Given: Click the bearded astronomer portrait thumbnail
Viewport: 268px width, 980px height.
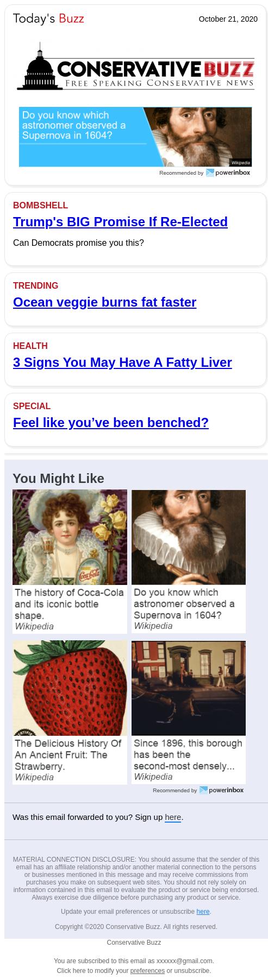Looking at the screenshot, I should (189, 537).
